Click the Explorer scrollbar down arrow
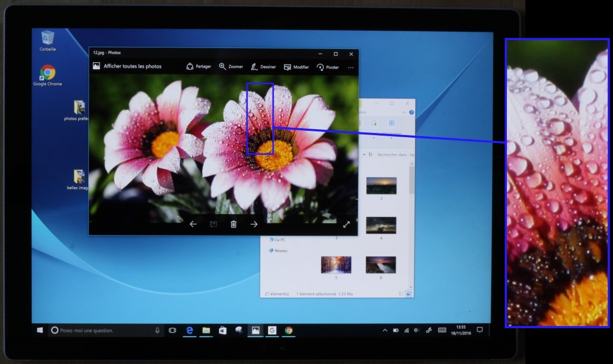 (x=411, y=288)
